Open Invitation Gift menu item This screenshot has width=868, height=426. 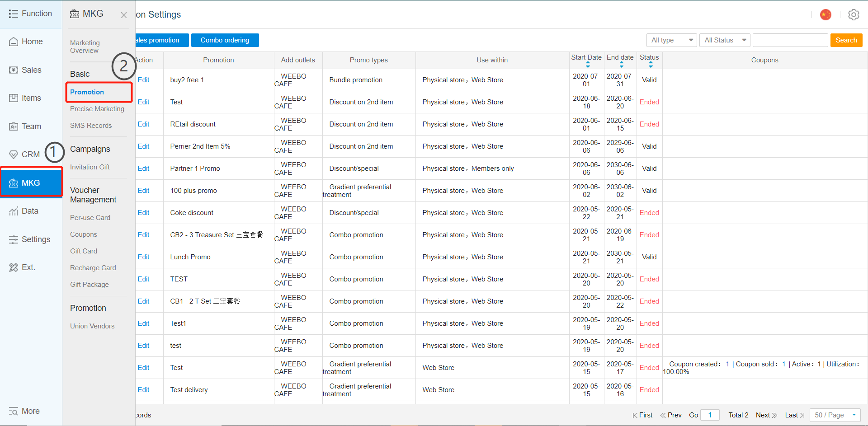coord(90,167)
